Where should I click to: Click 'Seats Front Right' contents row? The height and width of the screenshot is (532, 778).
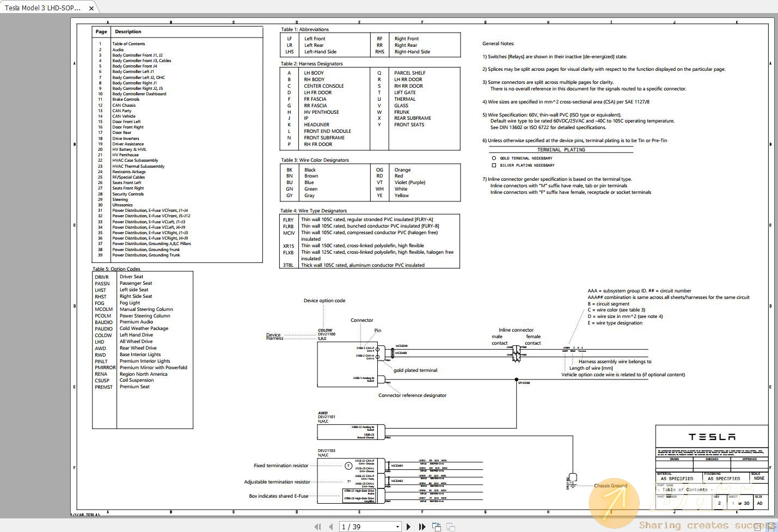coord(128,188)
